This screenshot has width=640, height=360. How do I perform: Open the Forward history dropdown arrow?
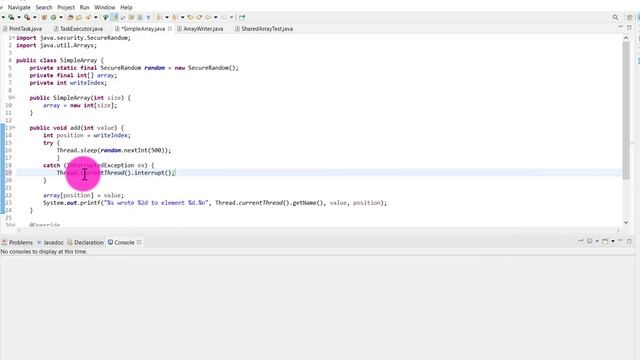[x=231, y=17]
